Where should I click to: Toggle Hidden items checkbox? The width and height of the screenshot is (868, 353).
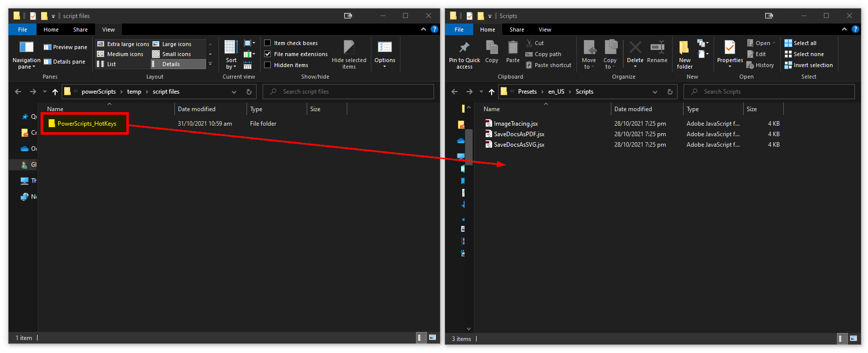click(268, 65)
